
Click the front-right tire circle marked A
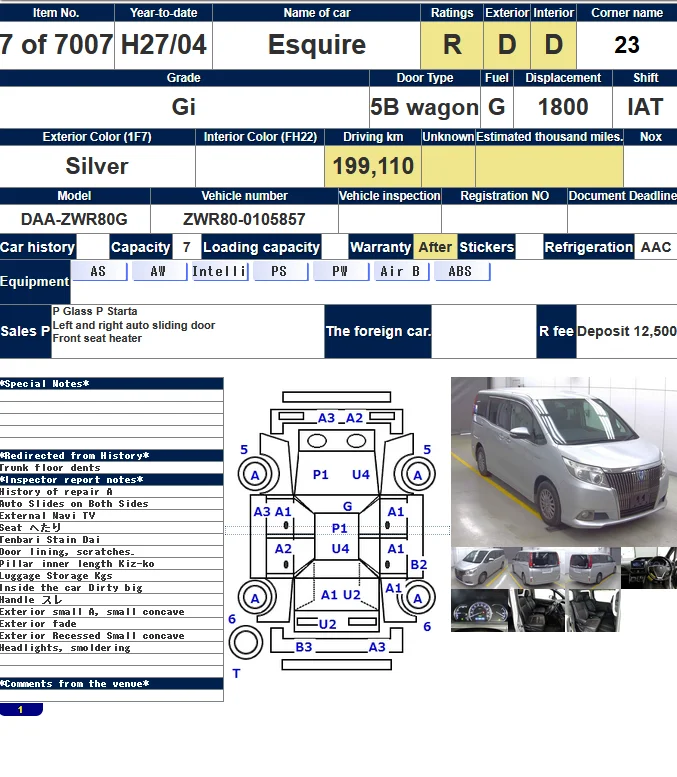pos(417,475)
